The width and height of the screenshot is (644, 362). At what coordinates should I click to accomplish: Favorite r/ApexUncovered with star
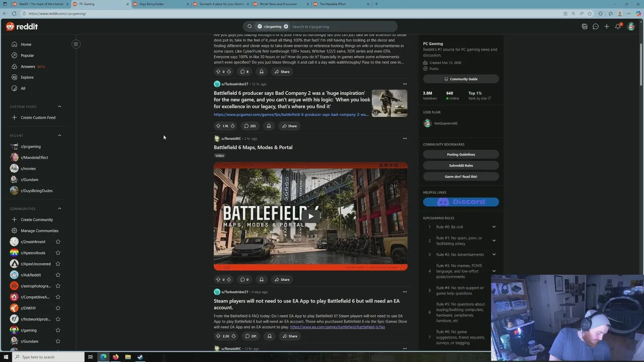[x=58, y=264]
